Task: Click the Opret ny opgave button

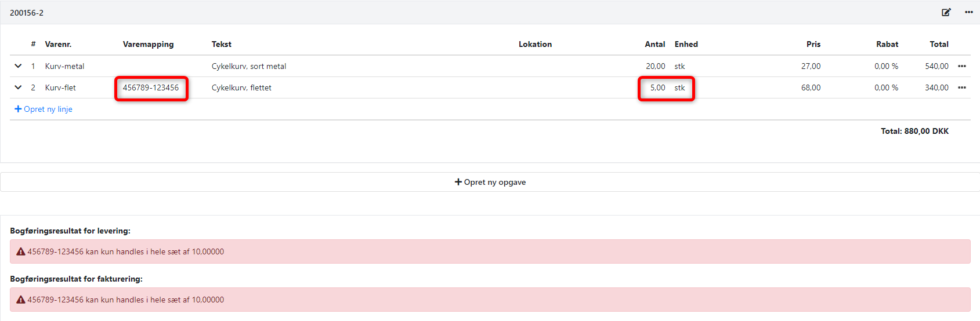Action: (490, 182)
